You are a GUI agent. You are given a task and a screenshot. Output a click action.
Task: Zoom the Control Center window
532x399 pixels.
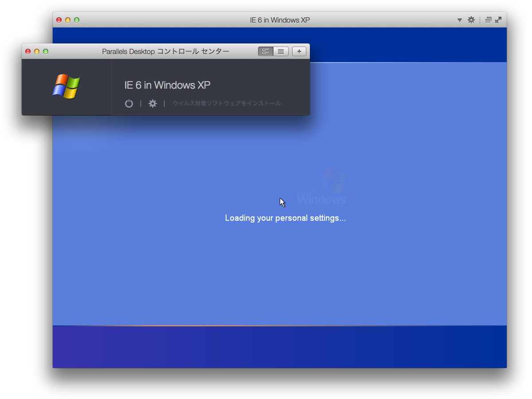pyautogui.click(x=46, y=51)
